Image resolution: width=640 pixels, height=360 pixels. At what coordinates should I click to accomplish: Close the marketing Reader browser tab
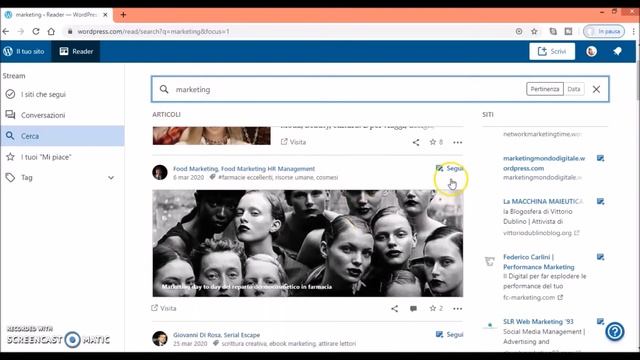pos(105,15)
